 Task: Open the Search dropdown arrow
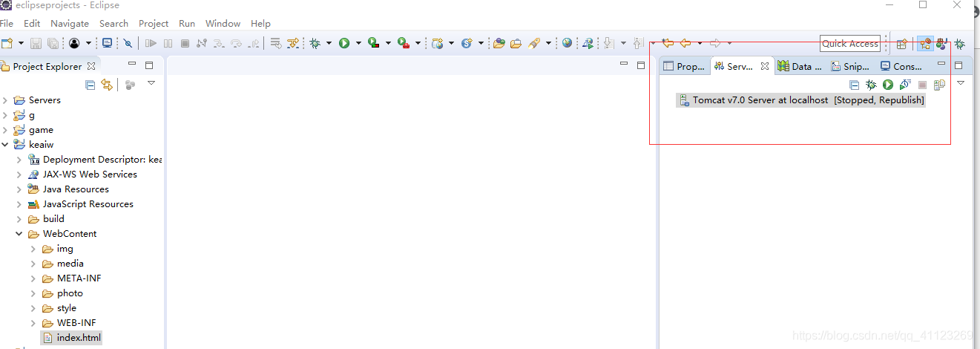(x=548, y=43)
